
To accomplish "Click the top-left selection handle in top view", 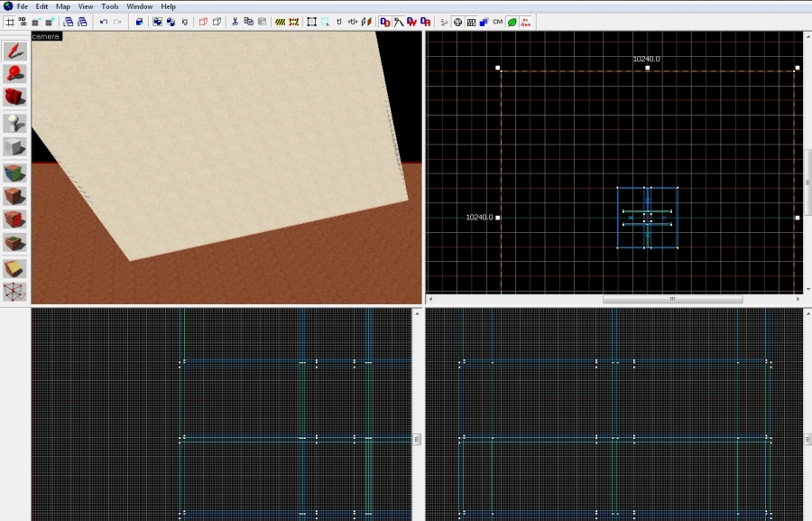I will (498, 68).
